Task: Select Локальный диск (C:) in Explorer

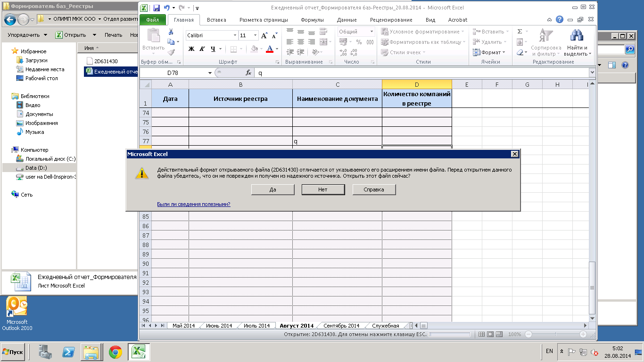Action: point(50,159)
